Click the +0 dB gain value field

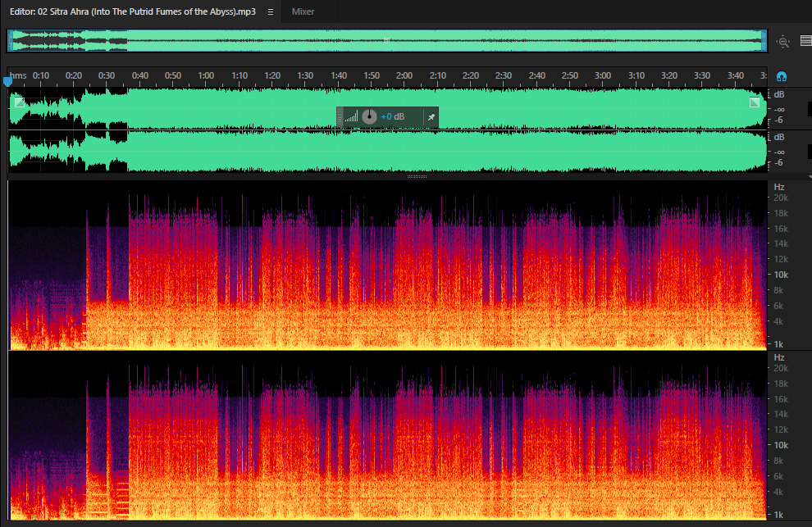(393, 116)
